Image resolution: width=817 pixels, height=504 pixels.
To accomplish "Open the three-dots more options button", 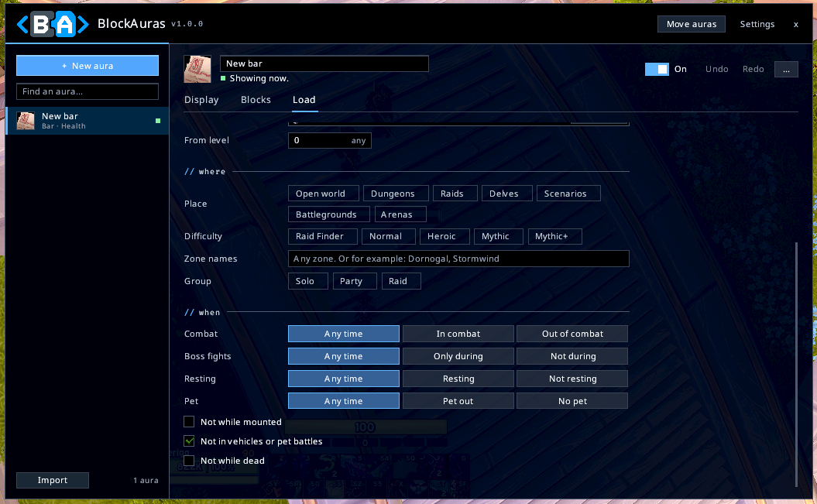I will tap(786, 69).
